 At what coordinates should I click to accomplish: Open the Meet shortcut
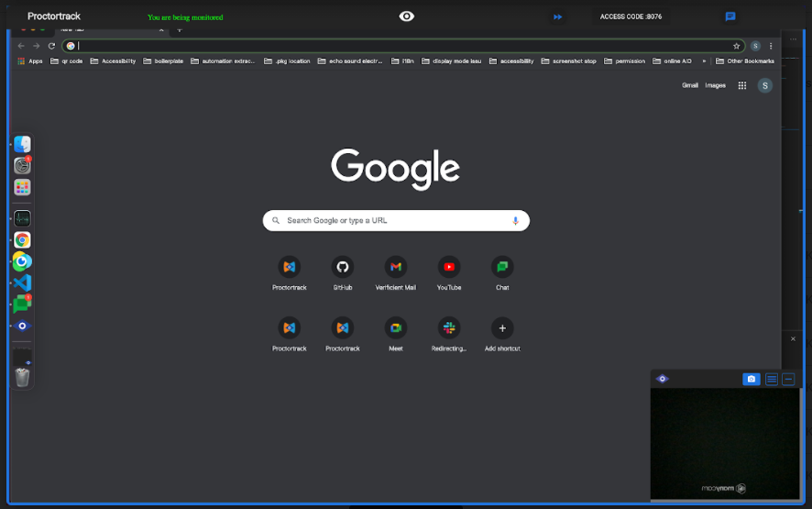396,335
